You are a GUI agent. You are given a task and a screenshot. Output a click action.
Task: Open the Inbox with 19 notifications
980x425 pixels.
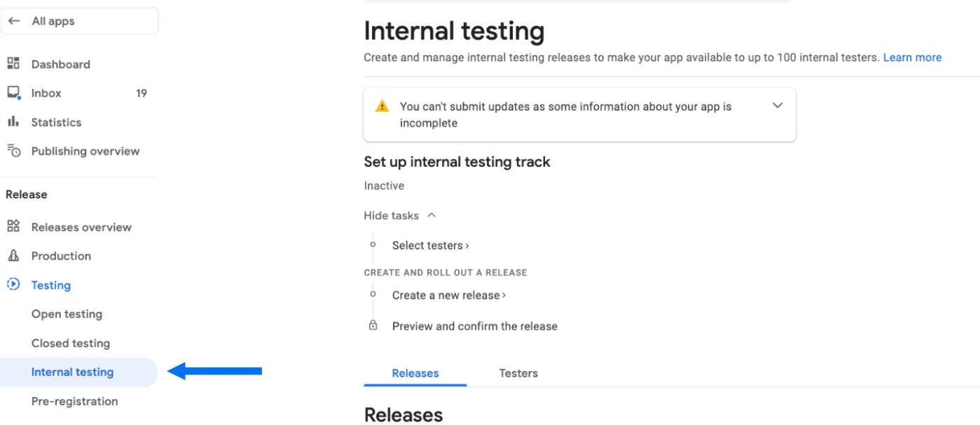46,92
